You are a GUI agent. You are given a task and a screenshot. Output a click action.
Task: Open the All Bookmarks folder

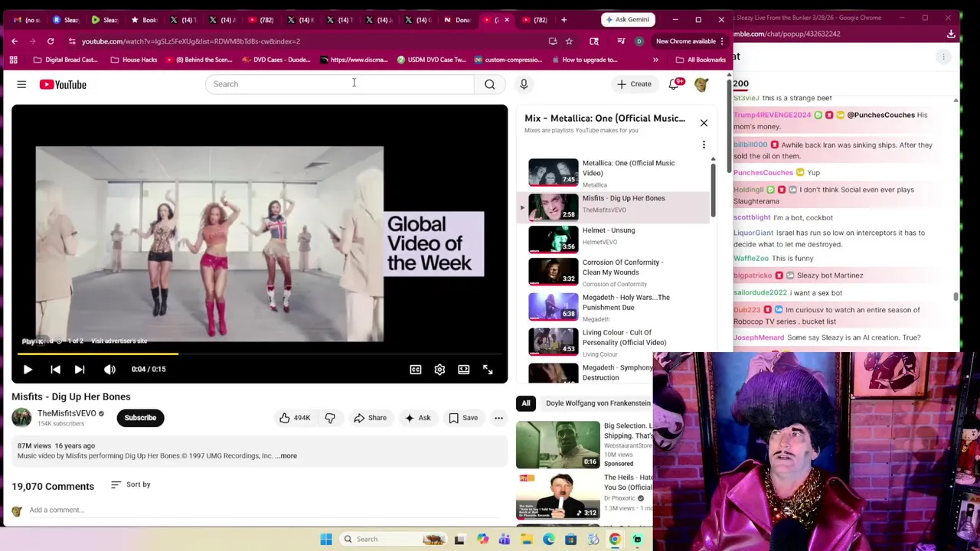tap(700, 60)
